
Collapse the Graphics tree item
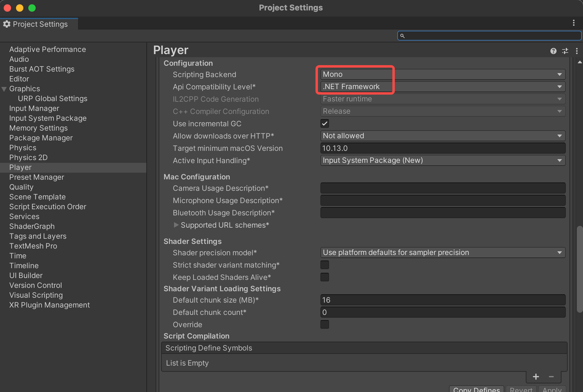tap(4, 88)
